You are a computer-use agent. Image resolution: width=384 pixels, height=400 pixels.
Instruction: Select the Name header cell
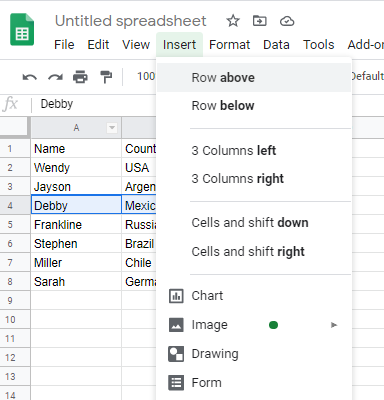click(76, 148)
